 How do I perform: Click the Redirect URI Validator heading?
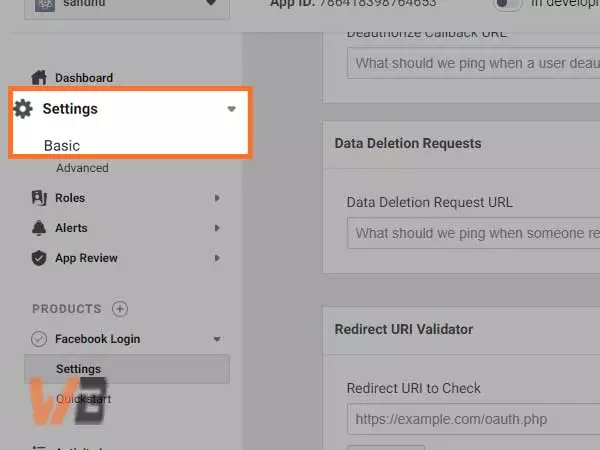click(x=404, y=329)
